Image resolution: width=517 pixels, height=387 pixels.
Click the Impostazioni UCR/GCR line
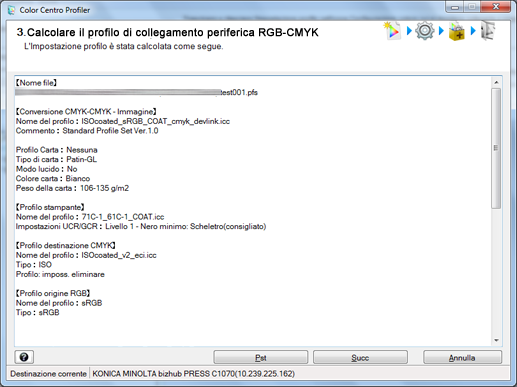pyautogui.click(x=141, y=226)
